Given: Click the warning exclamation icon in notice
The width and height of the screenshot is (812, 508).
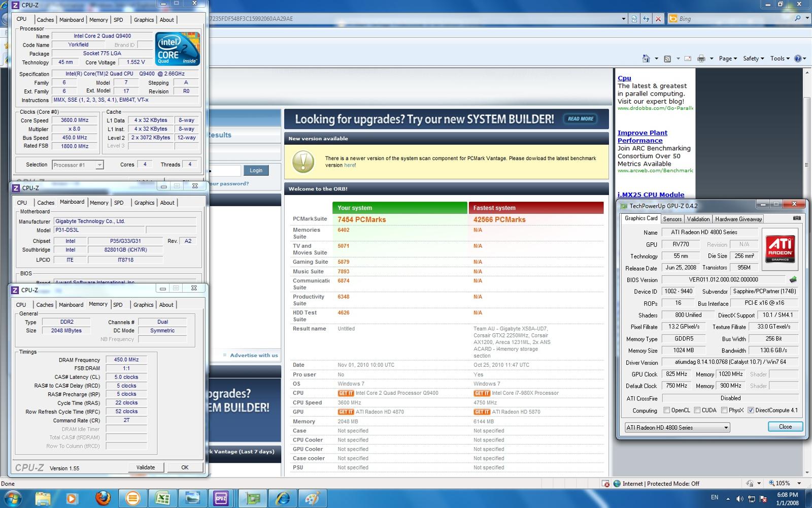Looking at the screenshot, I should click(x=303, y=162).
